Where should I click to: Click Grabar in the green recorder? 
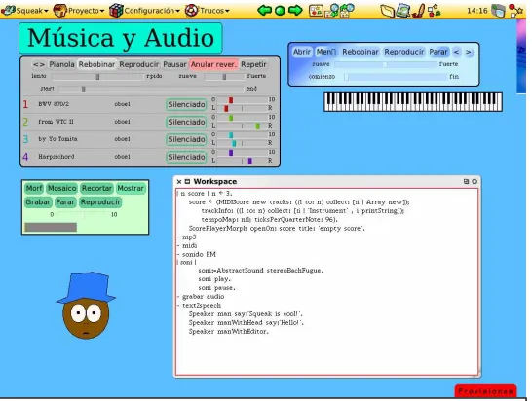coord(38,202)
